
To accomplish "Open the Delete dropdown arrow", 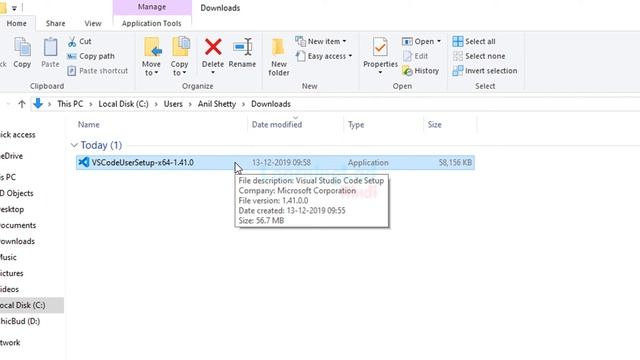I will [x=213, y=73].
